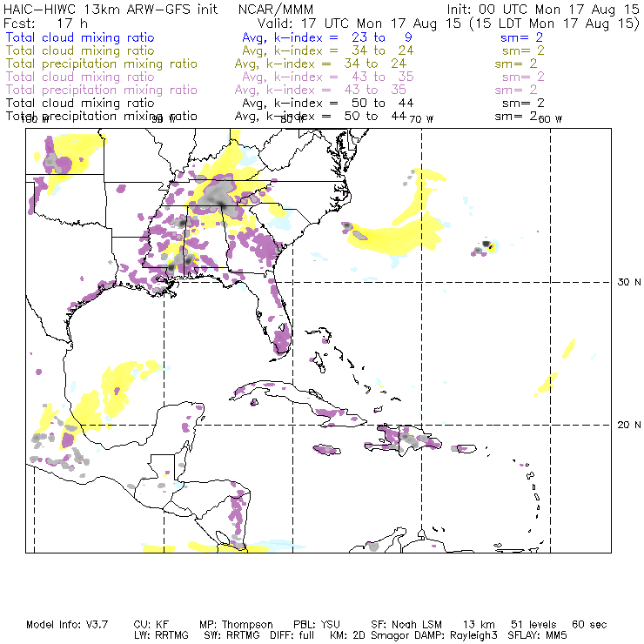This screenshot has width=644, height=644.
Task: Click the "PBL: YSU" footer entry
Action: 317,625
